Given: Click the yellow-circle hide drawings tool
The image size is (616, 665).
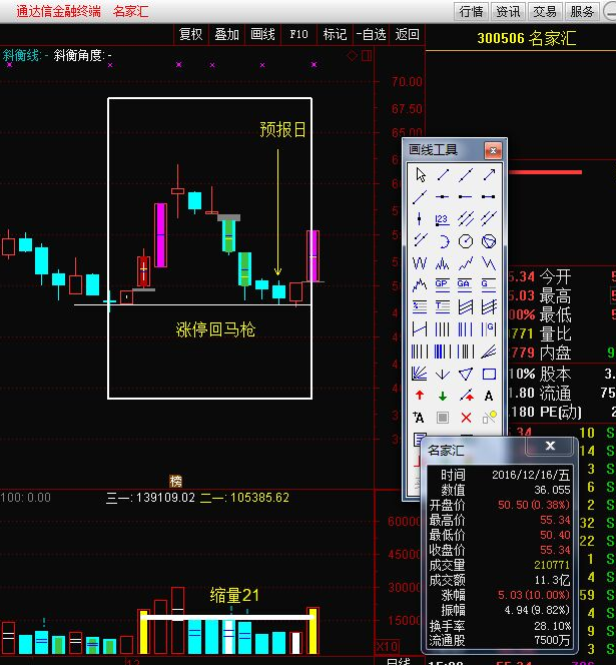Looking at the screenshot, I should click(489, 417).
